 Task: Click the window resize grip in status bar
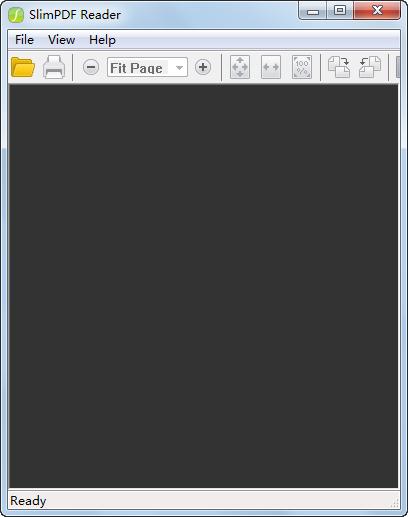[395, 503]
